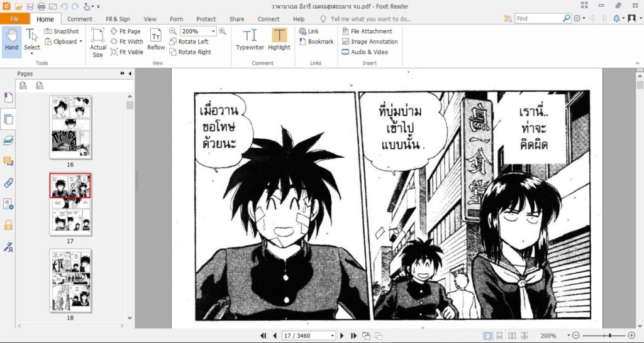Add a Bookmark

(316, 41)
